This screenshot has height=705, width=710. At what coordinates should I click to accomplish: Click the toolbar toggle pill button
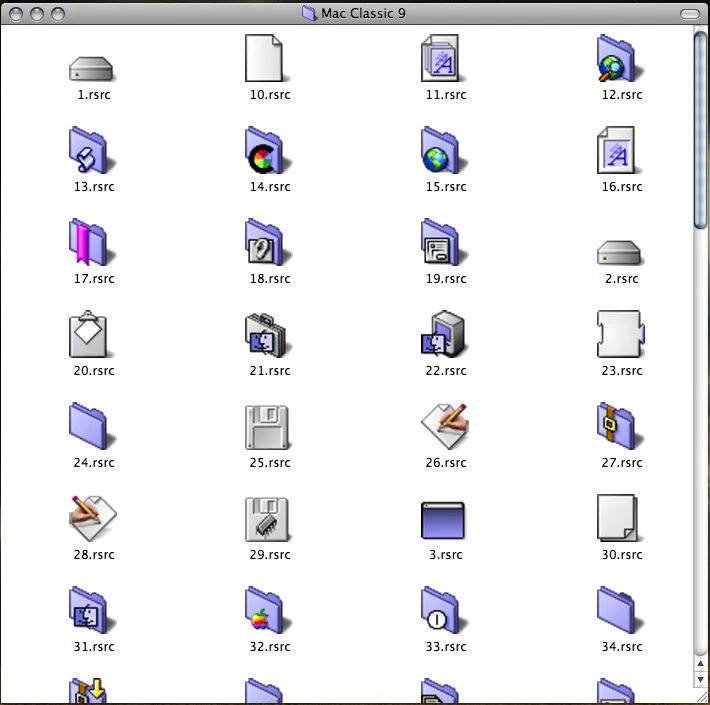click(x=690, y=14)
